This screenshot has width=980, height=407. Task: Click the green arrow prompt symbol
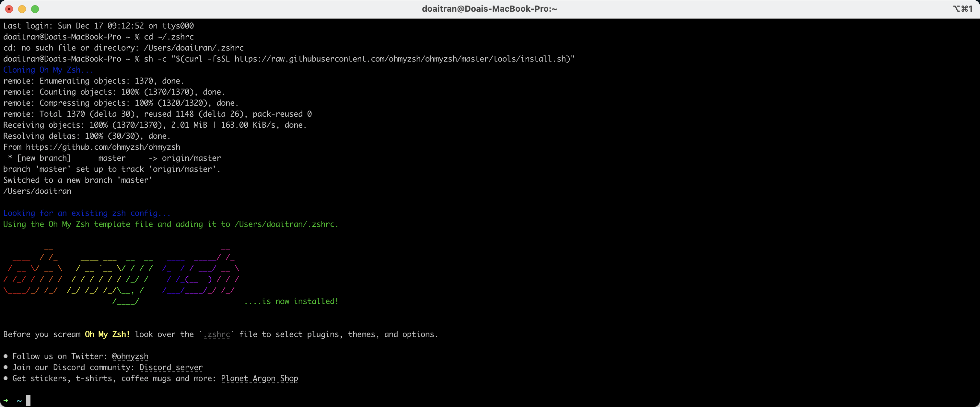(6, 401)
